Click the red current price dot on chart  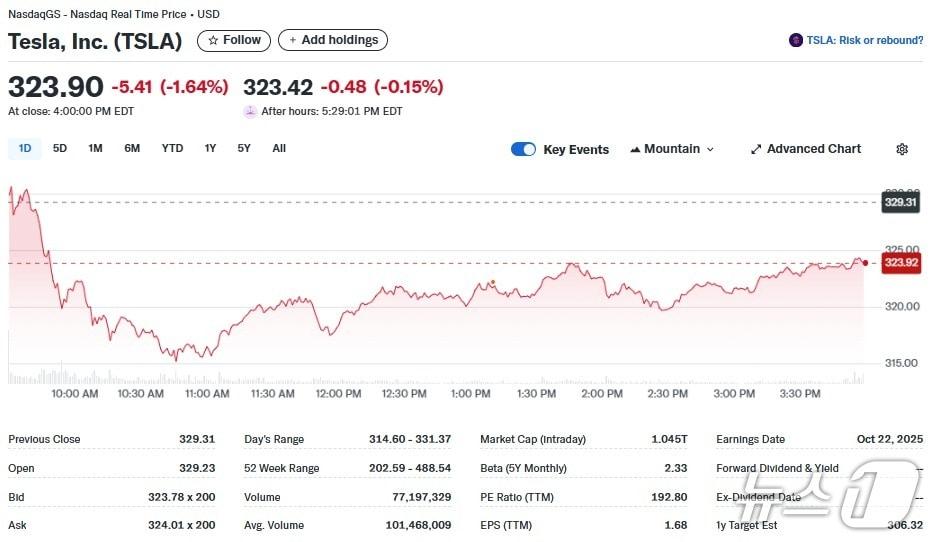tap(865, 263)
